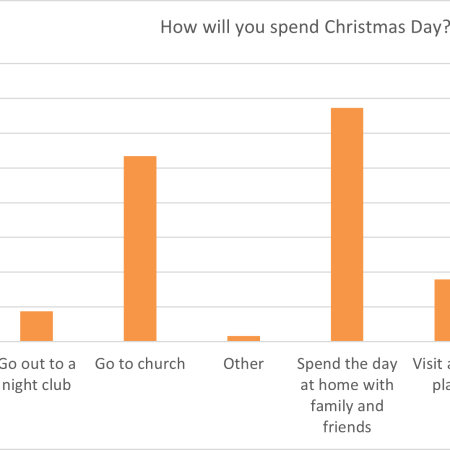Viewport: 450px width, 450px height.
Task: Select the 'night club' text line in first label
Action: [x=37, y=385]
